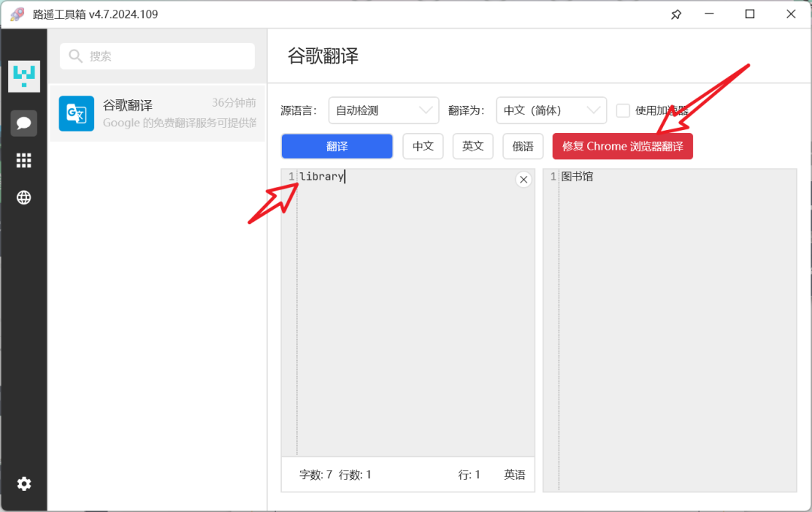The image size is (812, 512).
Task: Open the globe sidebar icon
Action: click(24, 197)
